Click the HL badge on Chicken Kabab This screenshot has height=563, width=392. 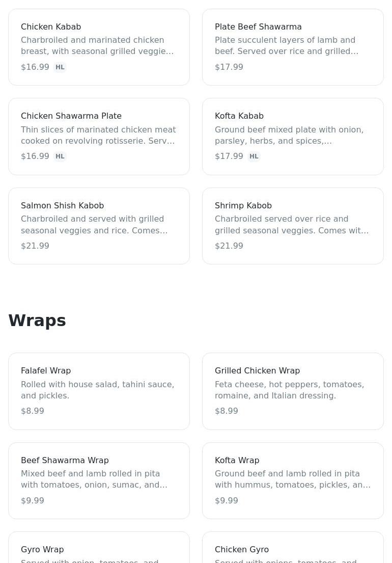60,67
